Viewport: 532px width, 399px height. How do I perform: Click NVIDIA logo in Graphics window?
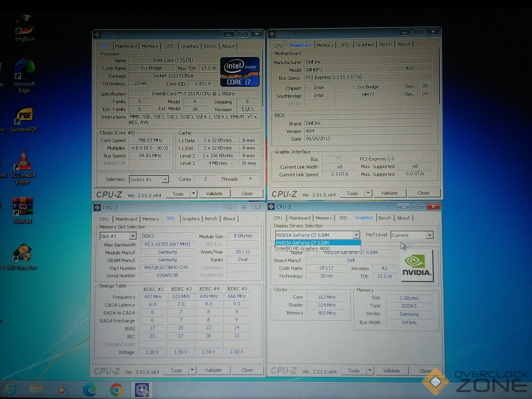click(417, 266)
